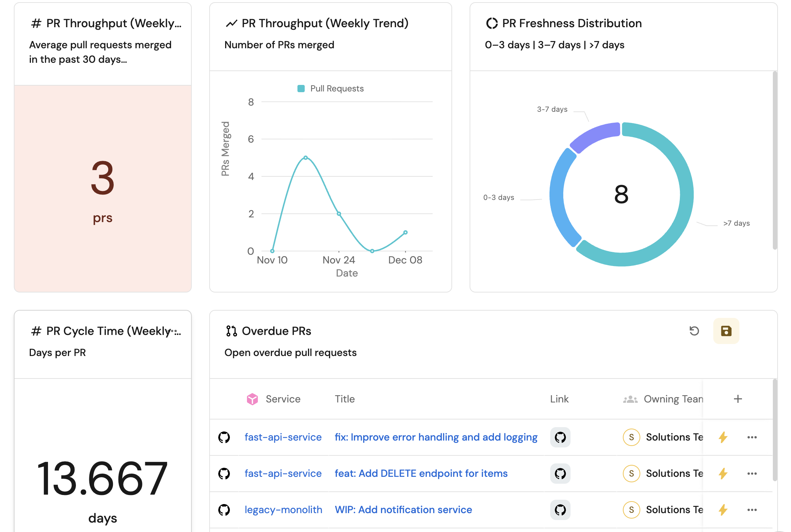The image size is (791, 532).
Task: Click the save icon in Overdue PRs
Action: (x=726, y=331)
